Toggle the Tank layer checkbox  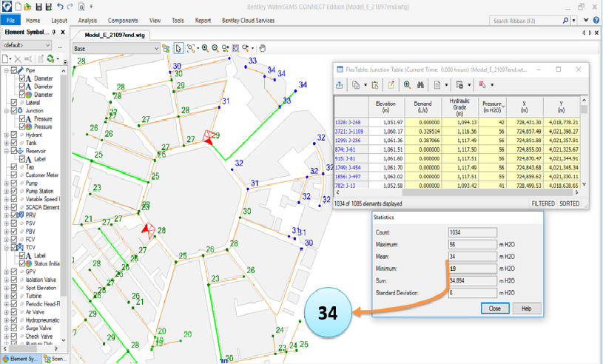14,143
